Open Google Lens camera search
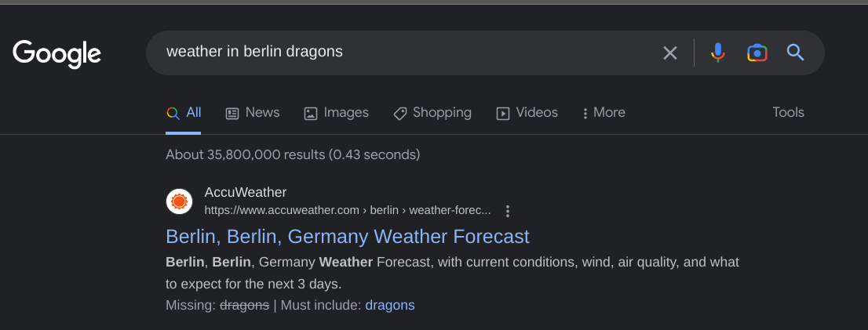The height and width of the screenshot is (330, 868). pyautogui.click(x=757, y=53)
